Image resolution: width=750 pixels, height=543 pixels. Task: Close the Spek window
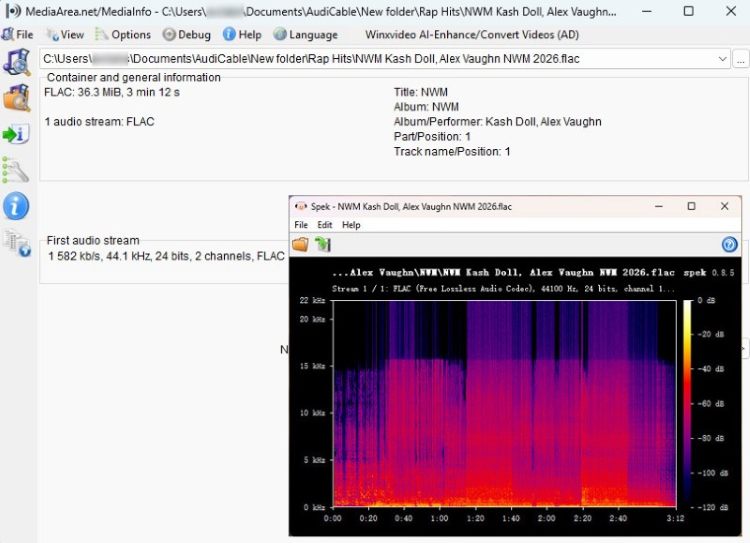(724, 206)
